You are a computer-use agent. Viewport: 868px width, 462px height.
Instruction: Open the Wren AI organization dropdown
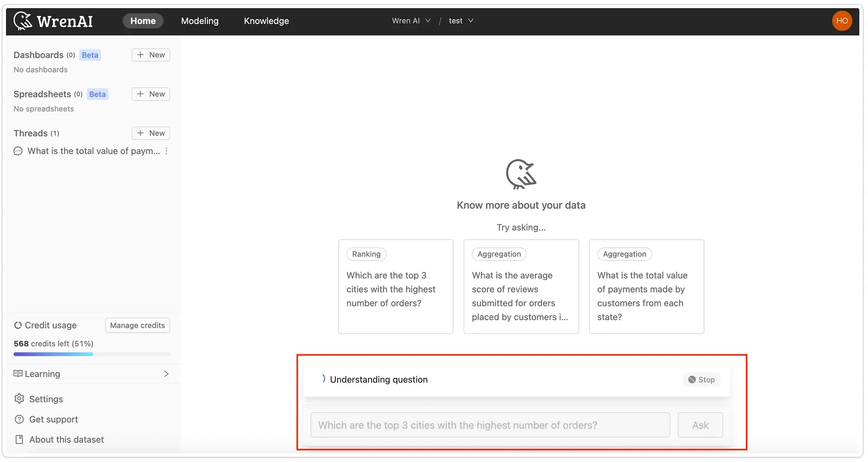pyautogui.click(x=411, y=21)
